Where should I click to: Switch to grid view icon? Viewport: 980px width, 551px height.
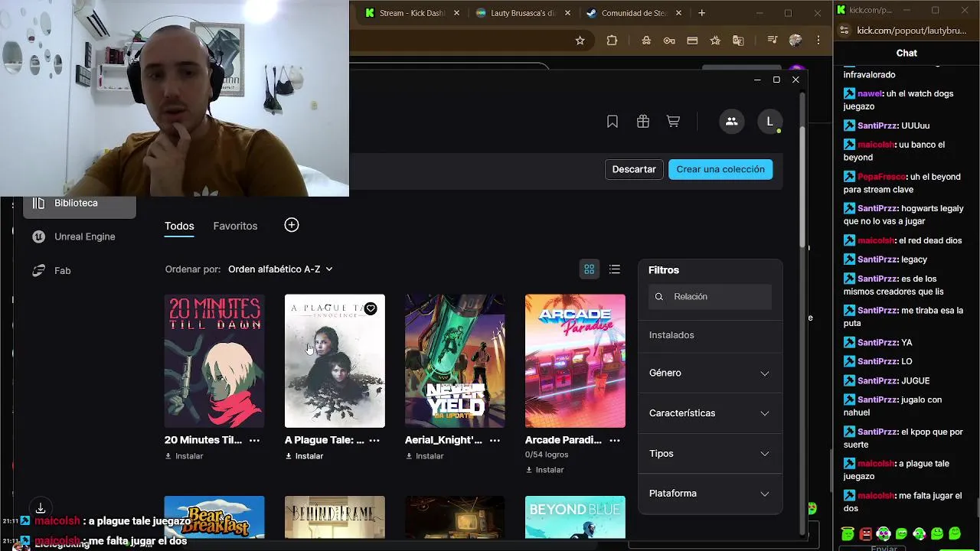click(x=590, y=269)
